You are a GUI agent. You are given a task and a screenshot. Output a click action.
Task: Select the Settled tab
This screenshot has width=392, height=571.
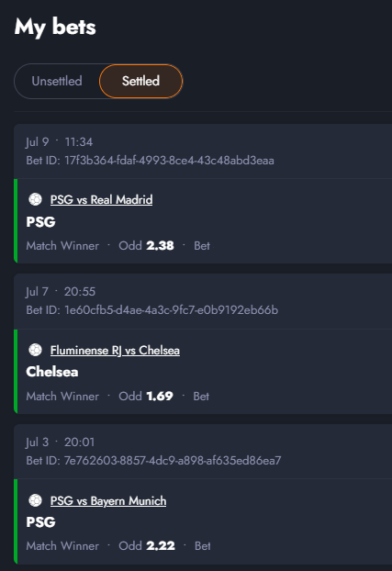coord(140,81)
